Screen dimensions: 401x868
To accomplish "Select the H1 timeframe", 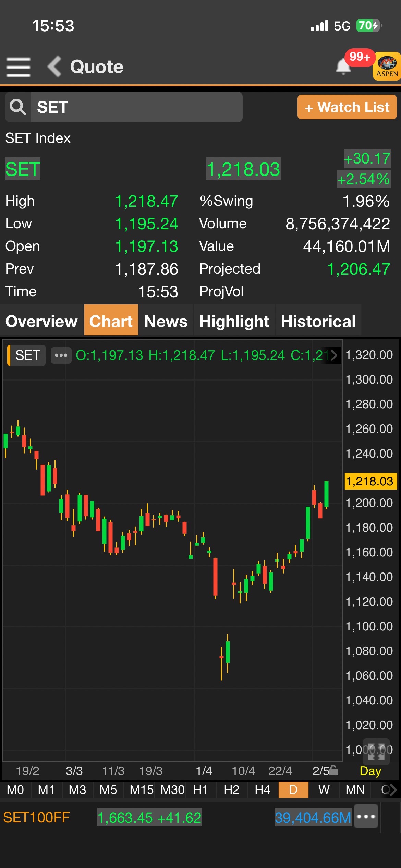I will click(200, 790).
